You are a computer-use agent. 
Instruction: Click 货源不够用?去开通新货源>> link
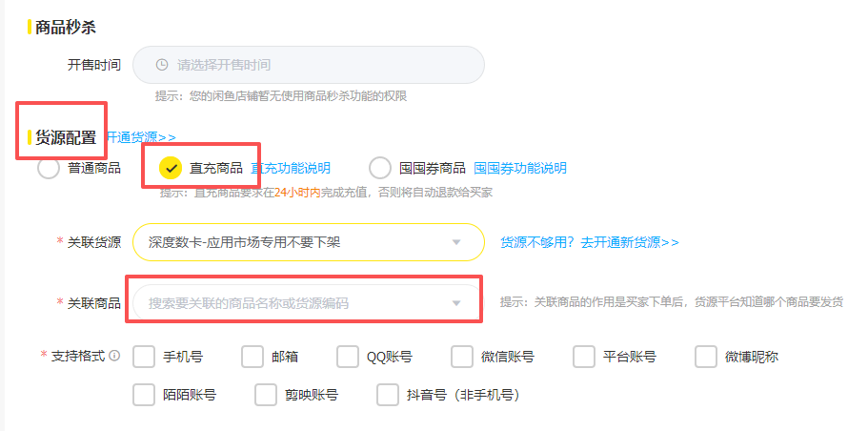(x=590, y=242)
